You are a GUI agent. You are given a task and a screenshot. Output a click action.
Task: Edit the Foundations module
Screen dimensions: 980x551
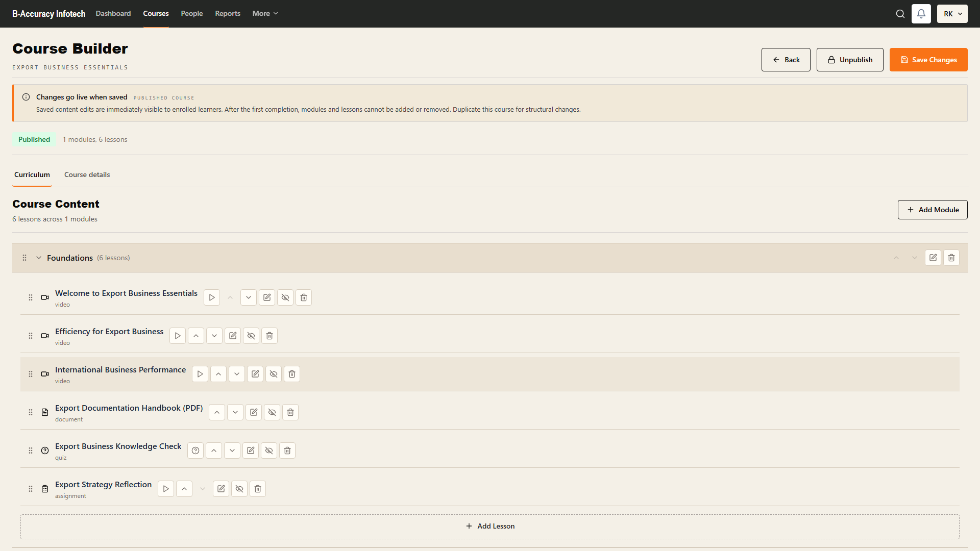click(x=933, y=258)
